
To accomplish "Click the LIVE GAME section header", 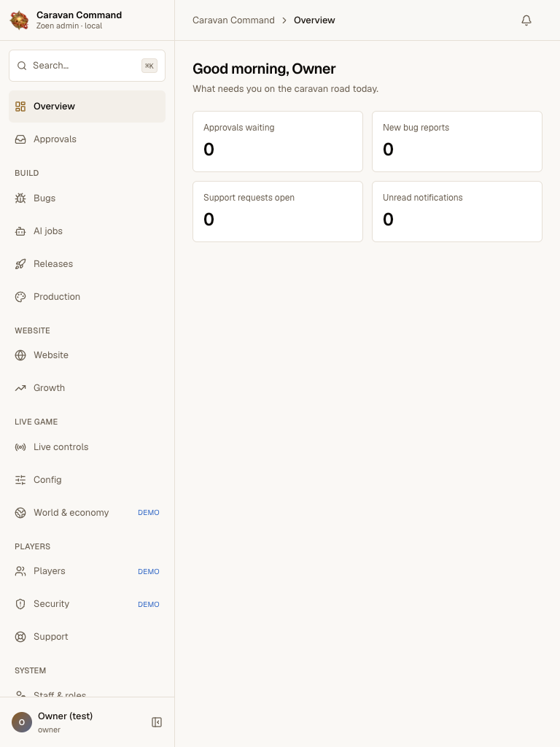I will pyautogui.click(x=36, y=422).
